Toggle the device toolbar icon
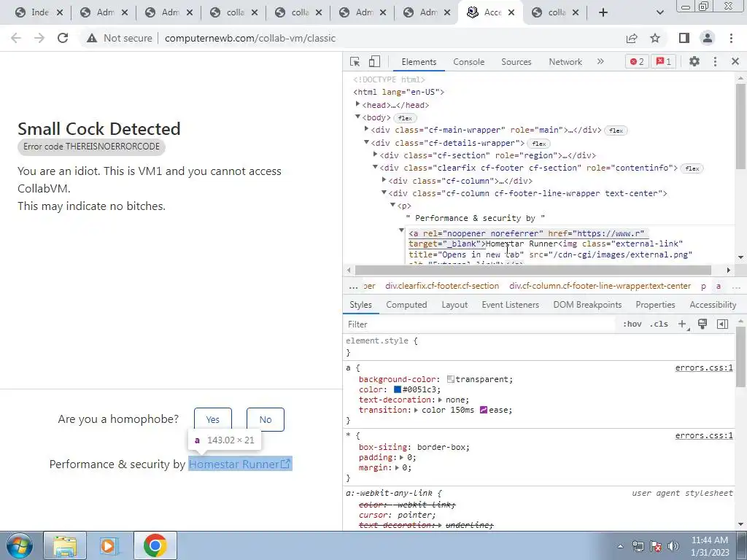This screenshot has width=747, height=560. coord(374,61)
